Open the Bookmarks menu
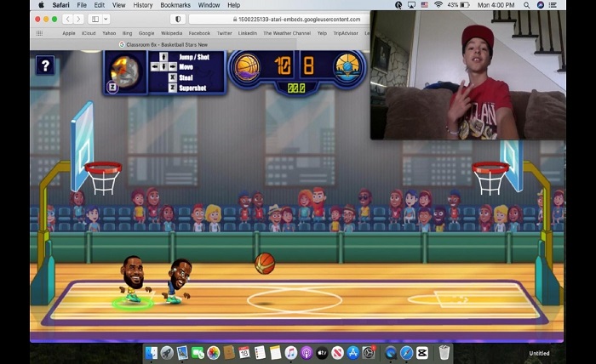The height and width of the screenshot is (364, 596). [x=175, y=5]
